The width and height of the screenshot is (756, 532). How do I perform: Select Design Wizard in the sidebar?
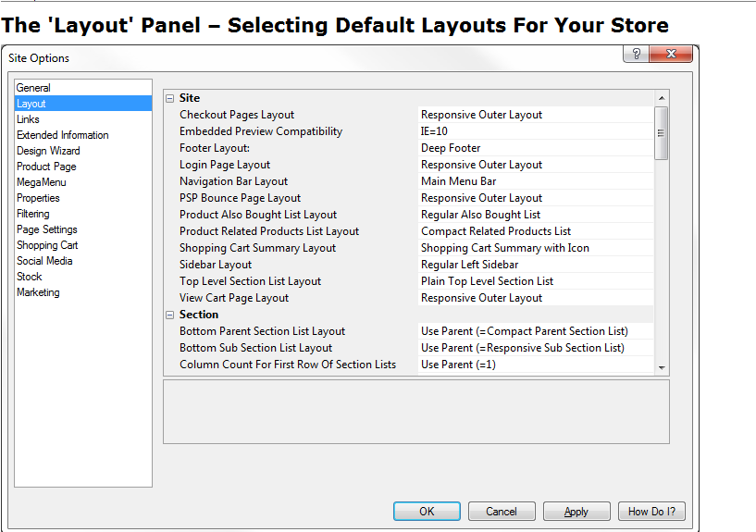click(x=48, y=151)
